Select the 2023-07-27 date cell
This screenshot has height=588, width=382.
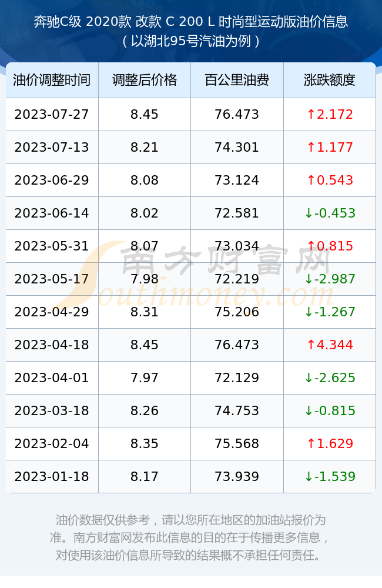52,115
